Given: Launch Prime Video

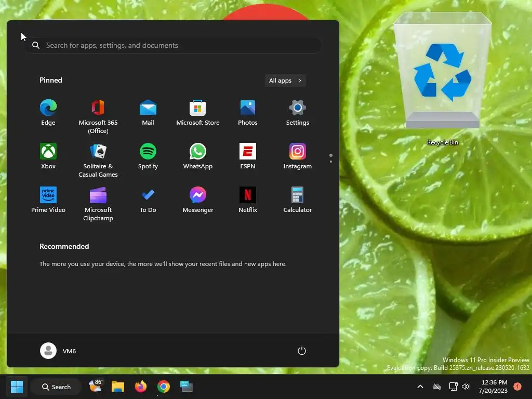Looking at the screenshot, I should pyautogui.click(x=48, y=200).
